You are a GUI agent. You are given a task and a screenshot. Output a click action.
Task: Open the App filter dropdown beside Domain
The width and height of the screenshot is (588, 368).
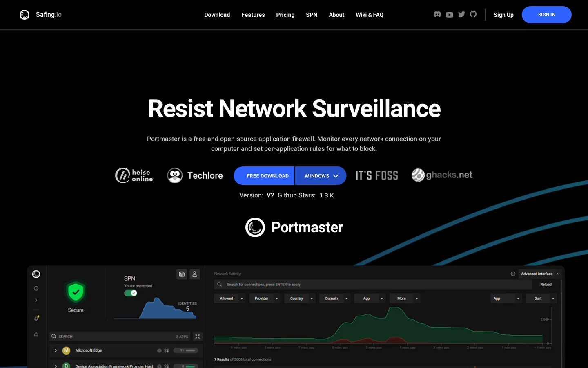[370, 298]
